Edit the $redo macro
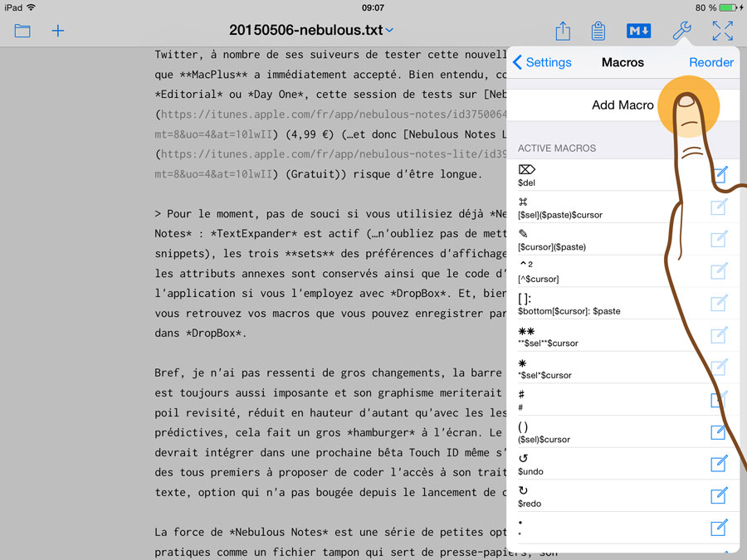The width and height of the screenshot is (747, 560). [x=719, y=496]
